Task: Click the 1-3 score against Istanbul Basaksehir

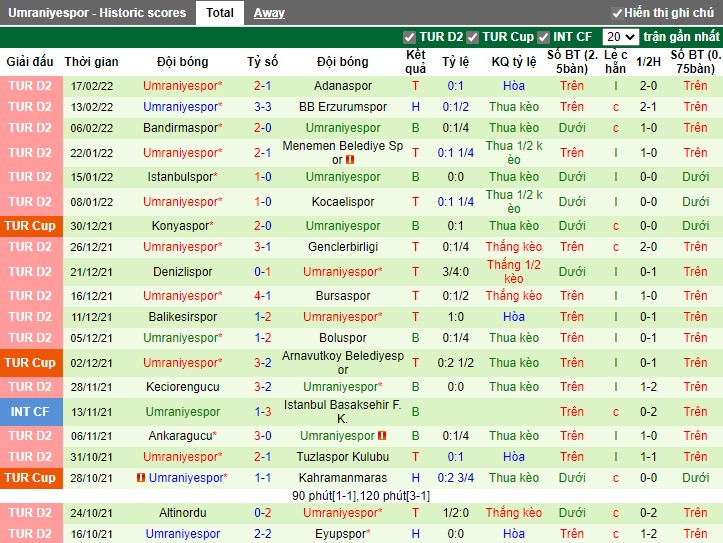Action: [262, 412]
